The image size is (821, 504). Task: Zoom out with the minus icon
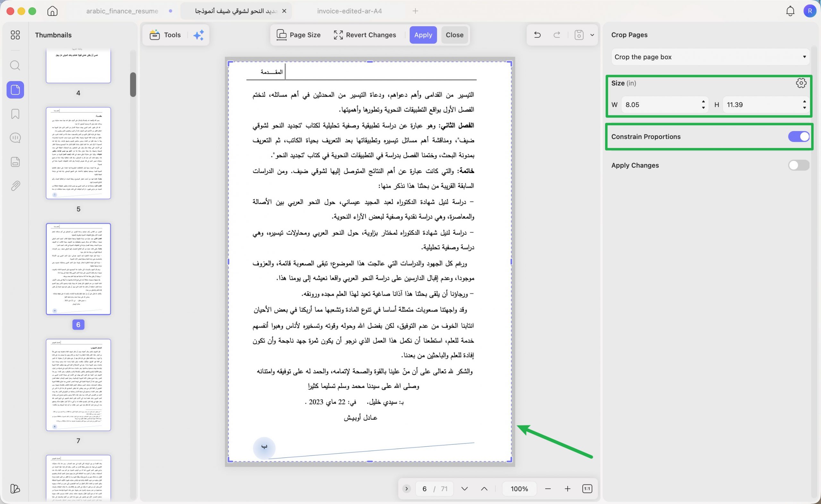click(x=548, y=489)
